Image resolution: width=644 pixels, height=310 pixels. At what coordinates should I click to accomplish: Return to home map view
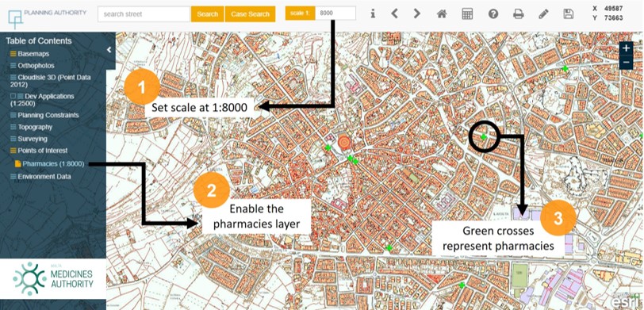click(x=442, y=14)
